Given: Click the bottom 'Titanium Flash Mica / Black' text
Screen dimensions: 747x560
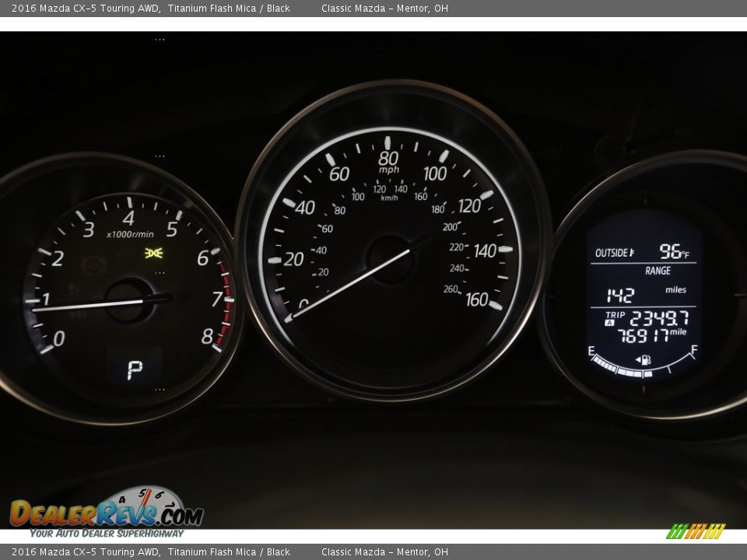Looking at the screenshot, I should click(x=229, y=552).
